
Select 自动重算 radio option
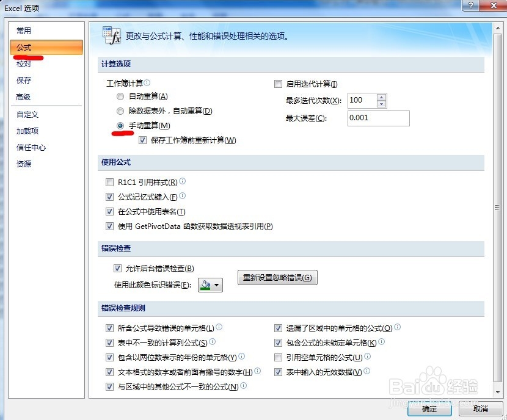[x=120, y=96]
